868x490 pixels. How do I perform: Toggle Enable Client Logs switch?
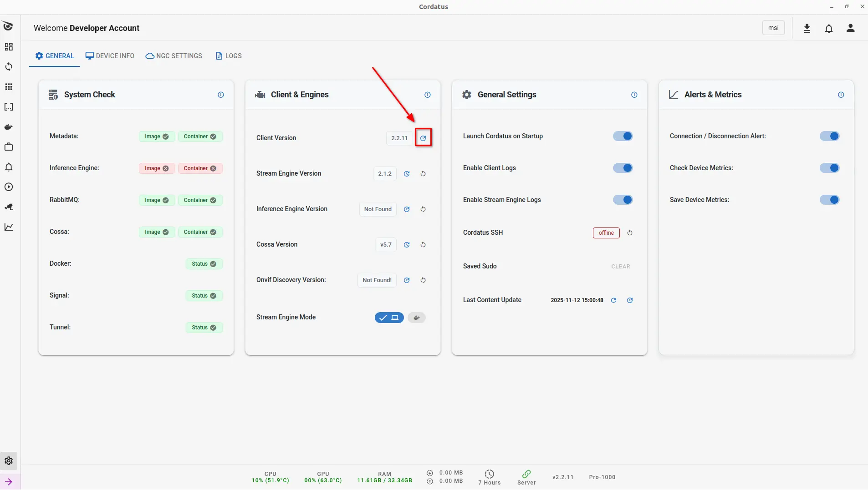tap(623, 168)
